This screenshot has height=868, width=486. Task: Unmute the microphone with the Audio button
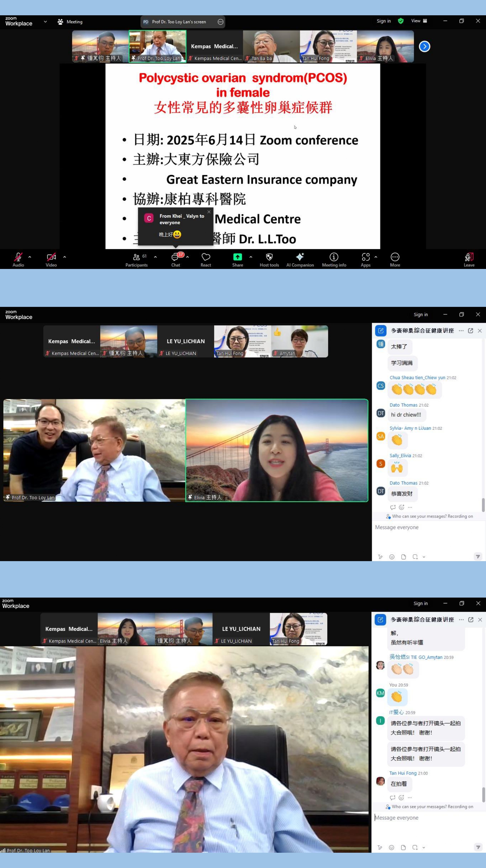click(18, 259)
